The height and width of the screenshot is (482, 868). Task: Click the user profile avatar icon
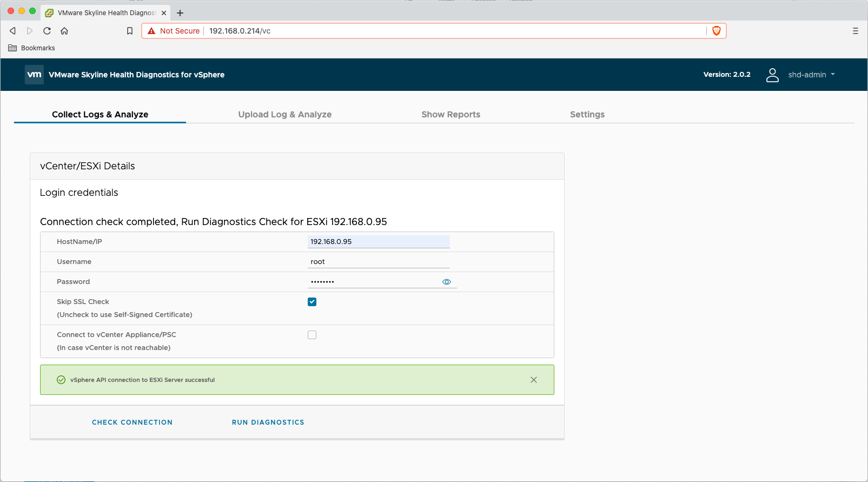click(x=772, y=75)
